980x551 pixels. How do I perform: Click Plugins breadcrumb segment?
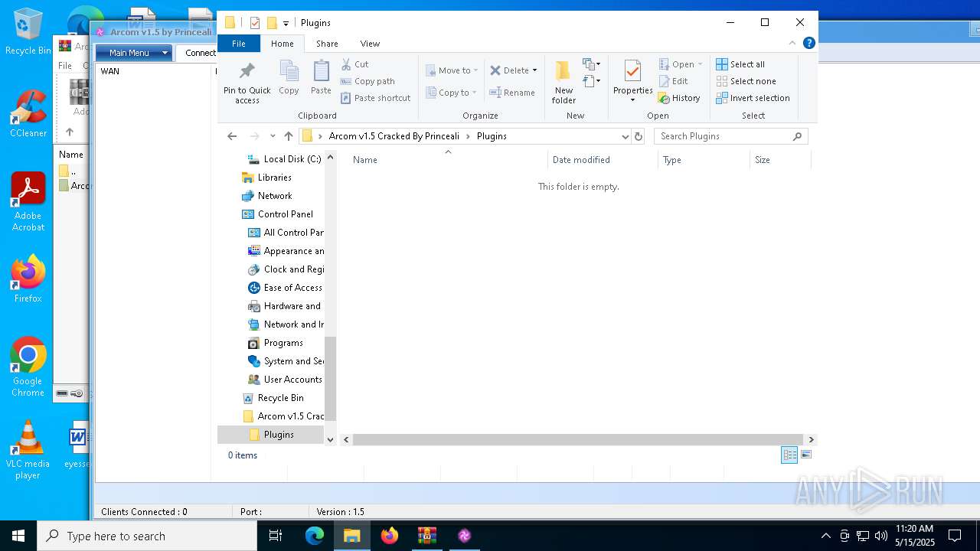[x=492, y=136]
